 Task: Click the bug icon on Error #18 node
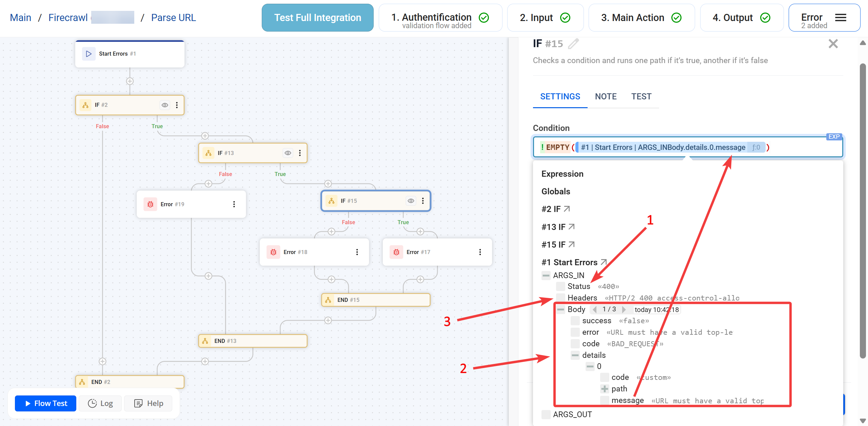coord(273,252)
